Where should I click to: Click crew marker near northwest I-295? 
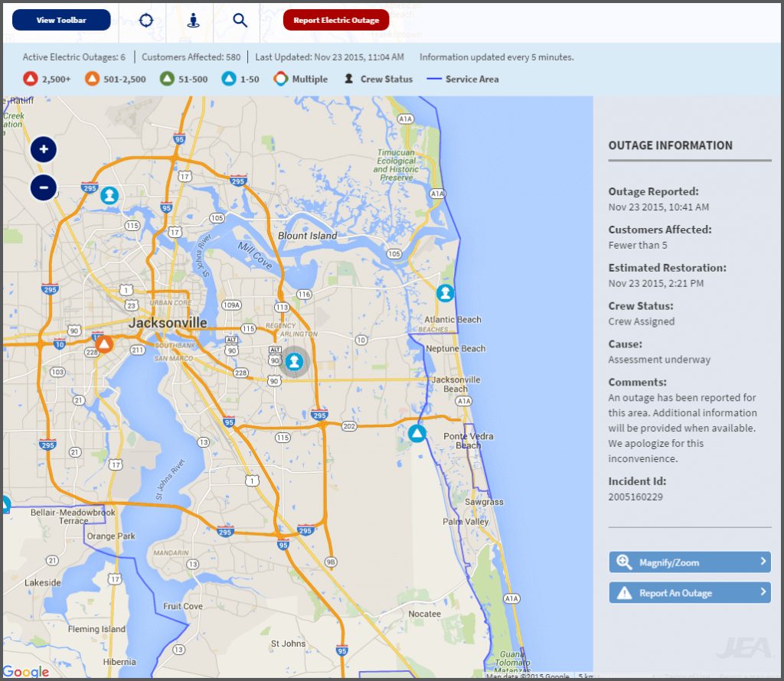(x=109, y=195)
